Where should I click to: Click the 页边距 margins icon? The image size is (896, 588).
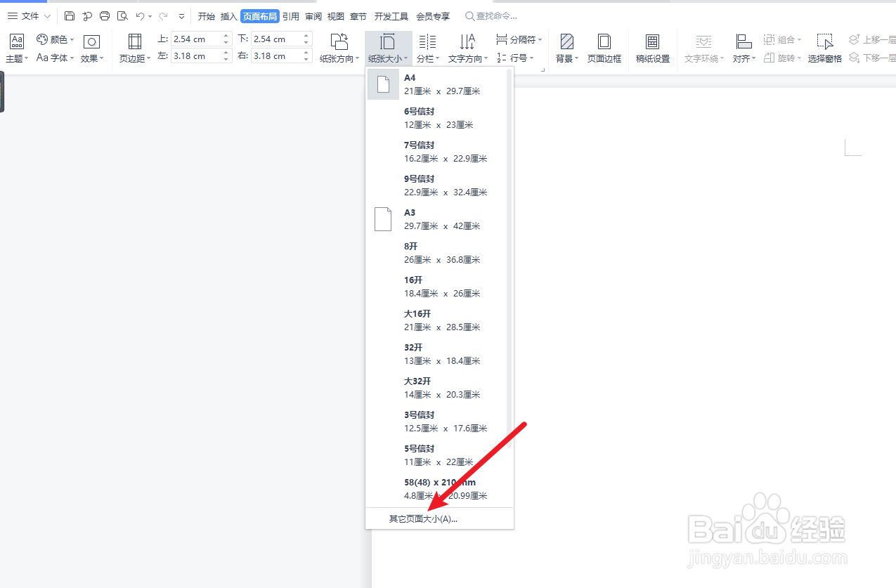point(134,41)
